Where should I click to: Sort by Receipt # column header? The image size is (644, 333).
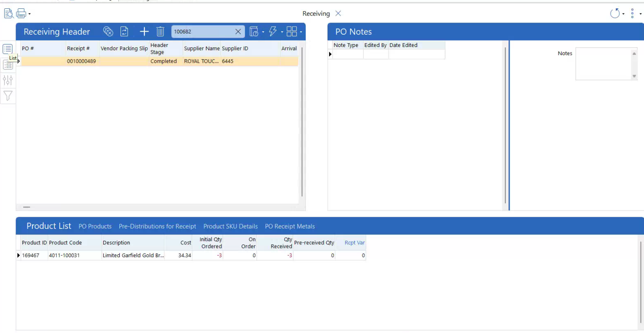[83, 48]
